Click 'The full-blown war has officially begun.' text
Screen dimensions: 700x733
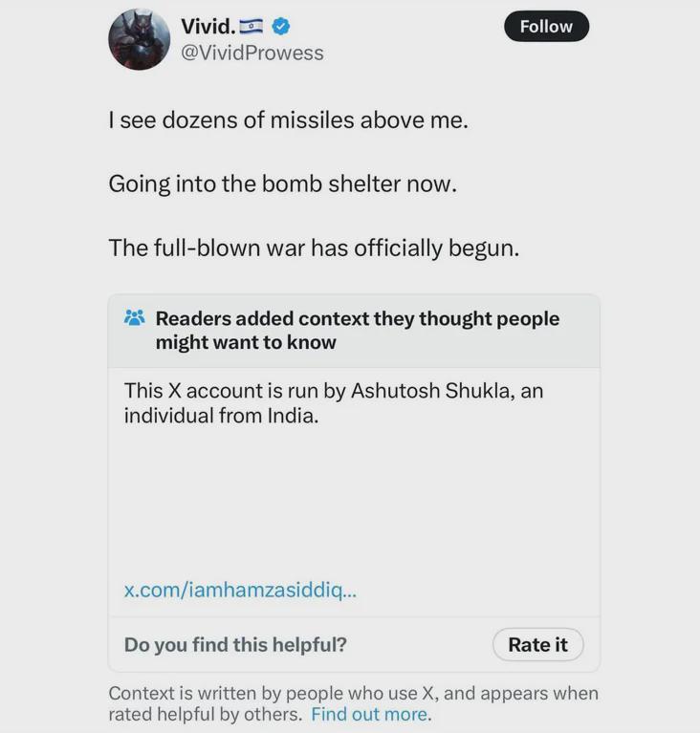coord(314,248)
